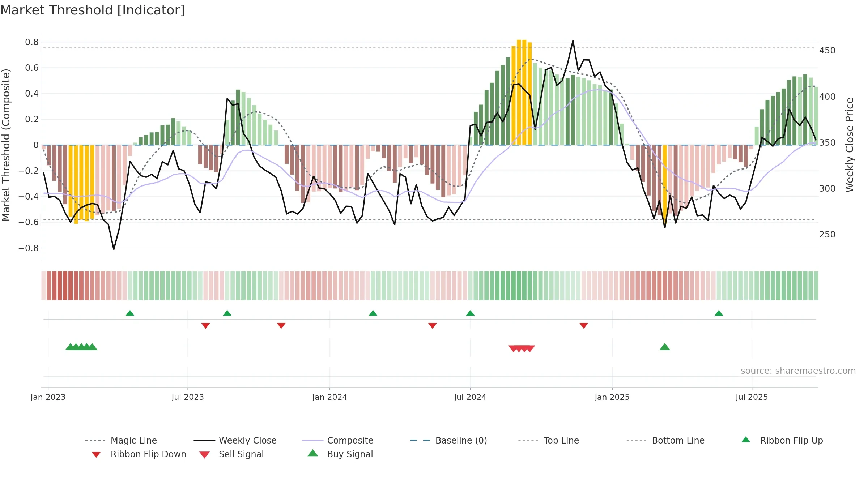Click the ribbon flip up marker at July 2024

(x=470, y=313)
